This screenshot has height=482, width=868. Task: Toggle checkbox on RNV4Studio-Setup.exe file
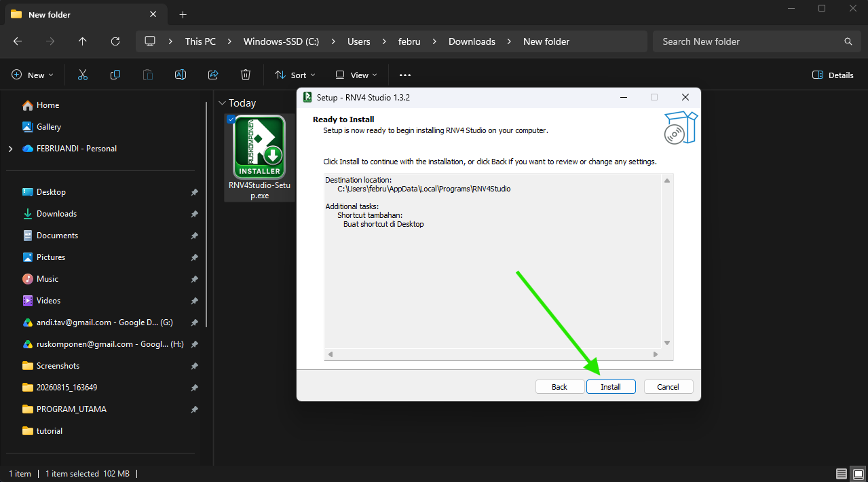231,119
